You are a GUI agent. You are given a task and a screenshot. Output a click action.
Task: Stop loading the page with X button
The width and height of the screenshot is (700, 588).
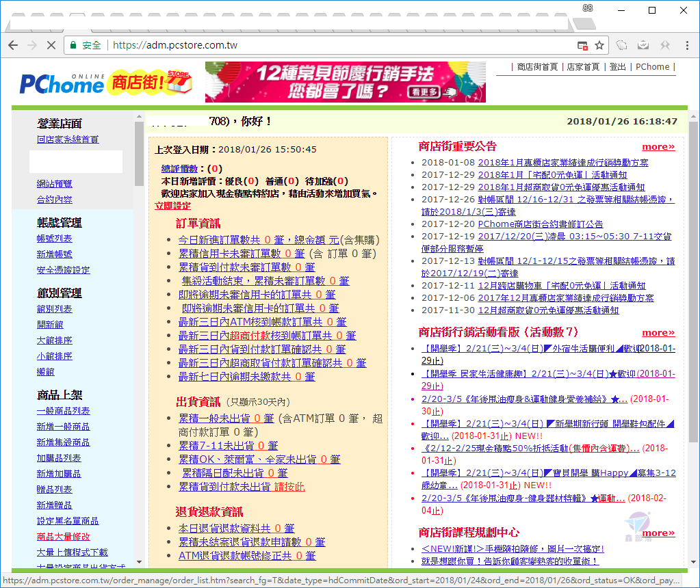51,45
